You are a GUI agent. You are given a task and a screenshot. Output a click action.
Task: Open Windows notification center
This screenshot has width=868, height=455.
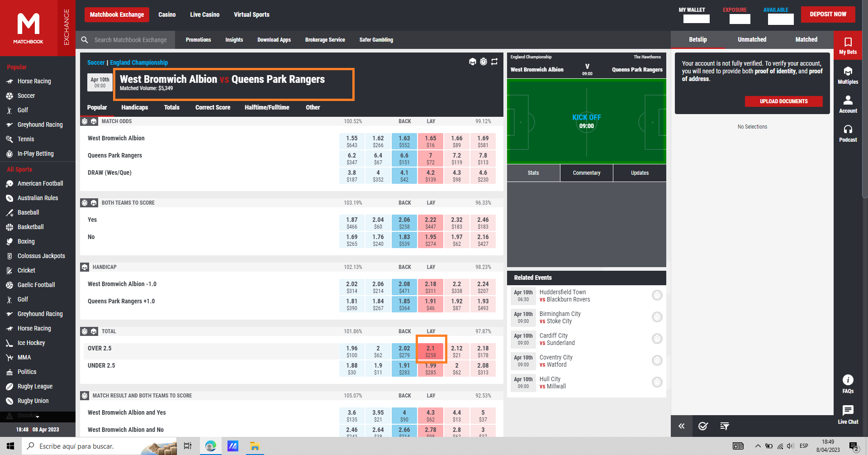854,446
